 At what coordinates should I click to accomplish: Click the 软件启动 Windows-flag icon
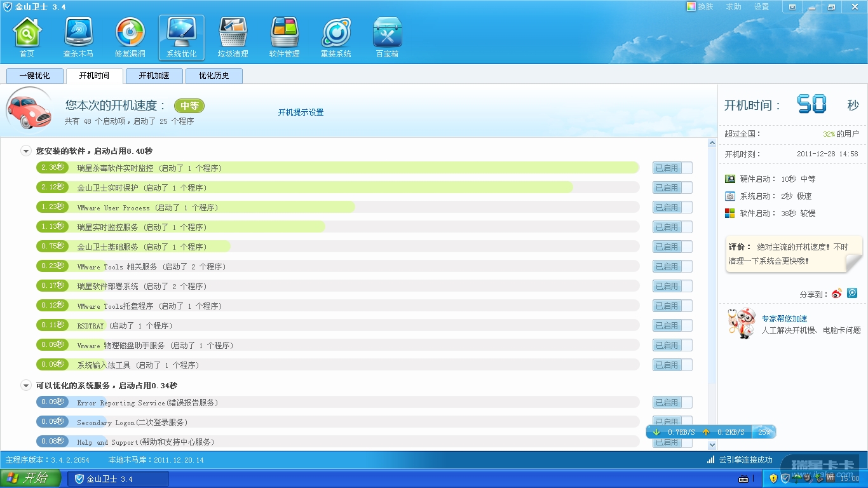tap(730, 213)
